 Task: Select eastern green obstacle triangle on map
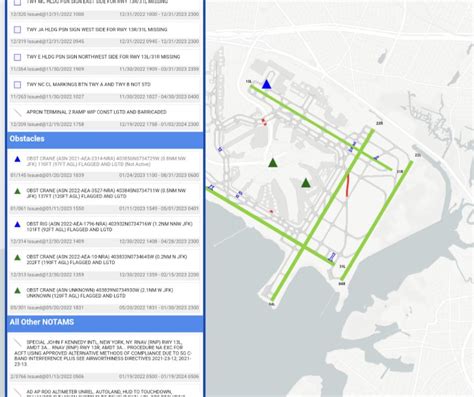pyautogui.click(x=306, y=183)
